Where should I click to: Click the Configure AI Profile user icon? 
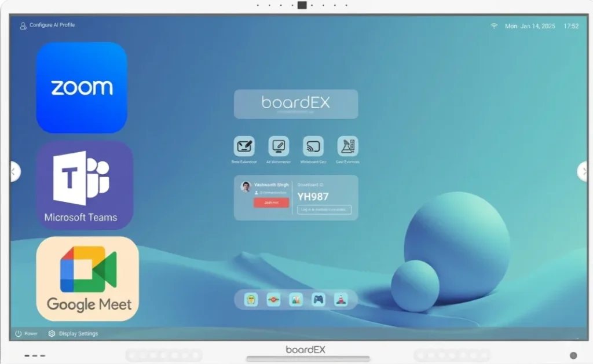click(x=23, y=25)
